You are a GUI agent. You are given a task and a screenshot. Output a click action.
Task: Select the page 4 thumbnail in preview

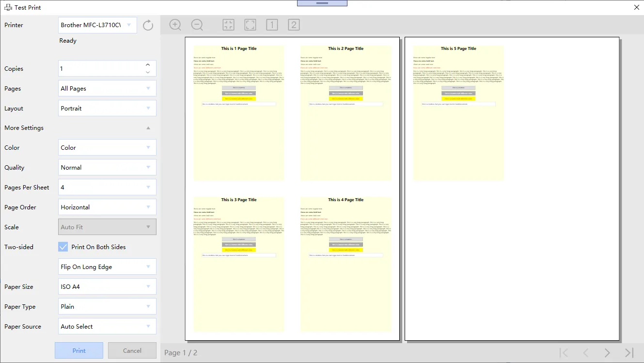pyautogui.click(x=346, y=264)
